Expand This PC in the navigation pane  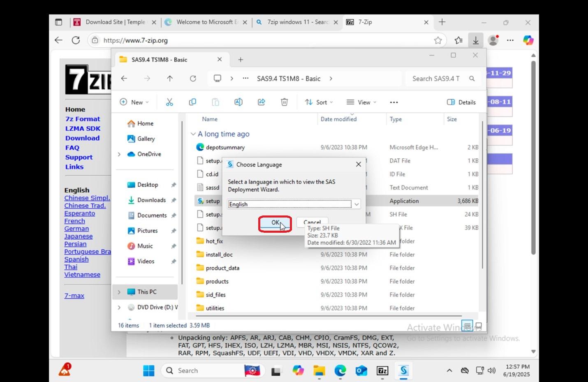[x=119, y=292]
